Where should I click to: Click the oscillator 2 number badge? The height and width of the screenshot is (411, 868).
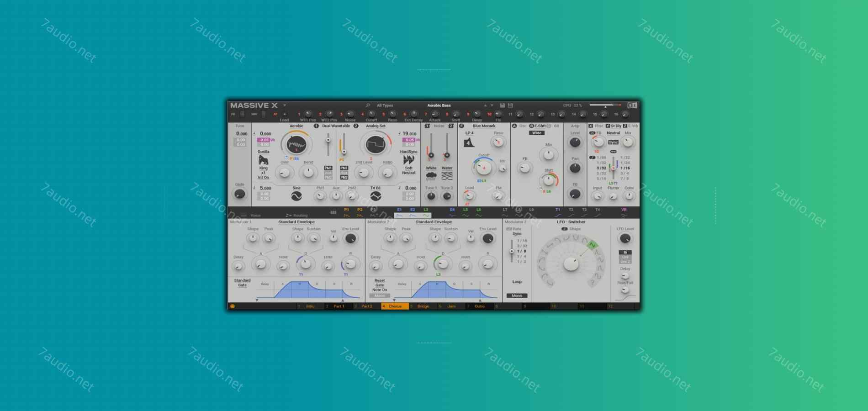[356, 126]
